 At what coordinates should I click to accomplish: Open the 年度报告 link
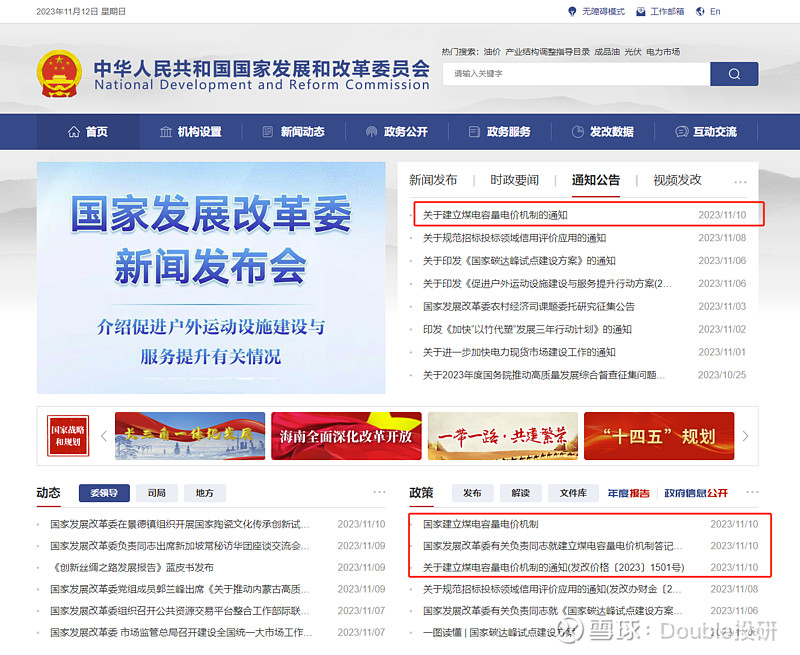click(x=629, y=493)
